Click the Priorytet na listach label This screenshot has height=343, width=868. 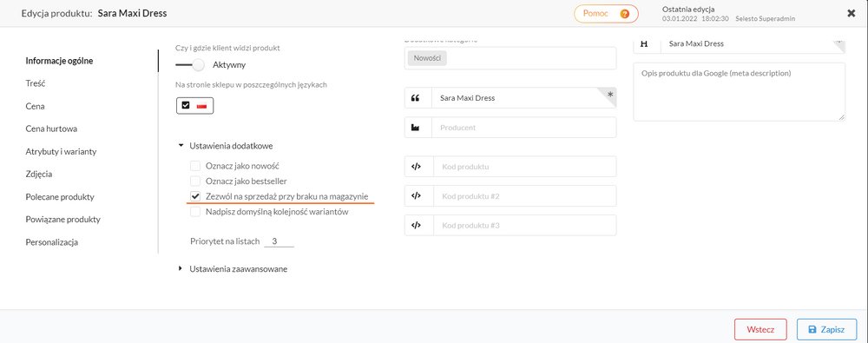225,241
